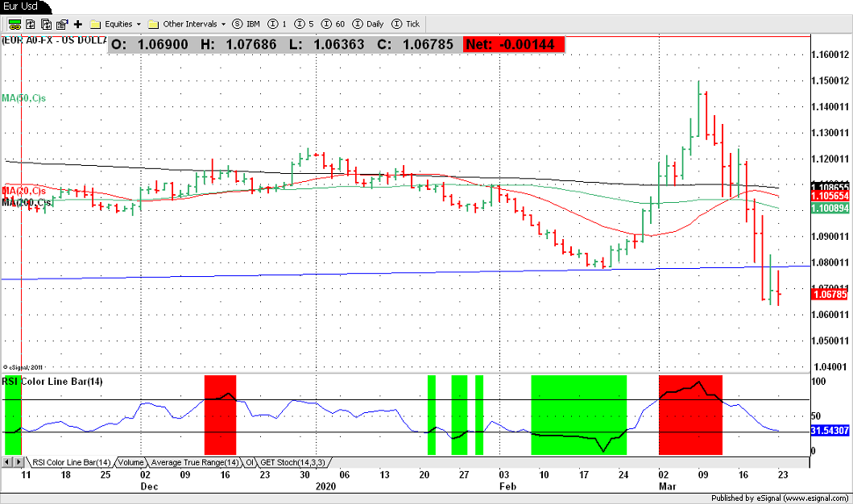Open the GET Stoch(14,3,3) tab
Image resolution: width=853 pixels, height=504 pixels.
pos(292,463)
